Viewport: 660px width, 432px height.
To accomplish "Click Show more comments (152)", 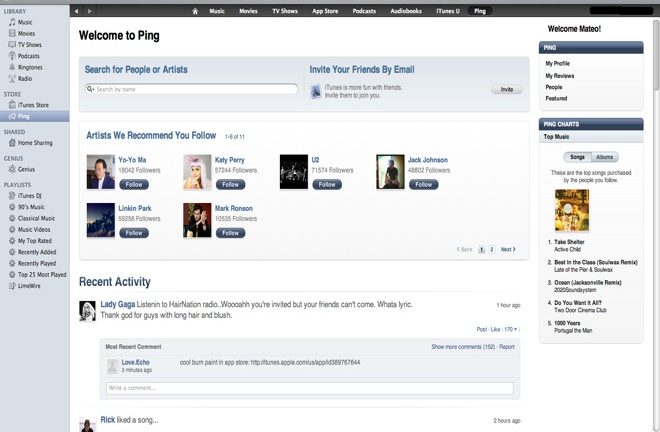I will click(x=463, y=347).
